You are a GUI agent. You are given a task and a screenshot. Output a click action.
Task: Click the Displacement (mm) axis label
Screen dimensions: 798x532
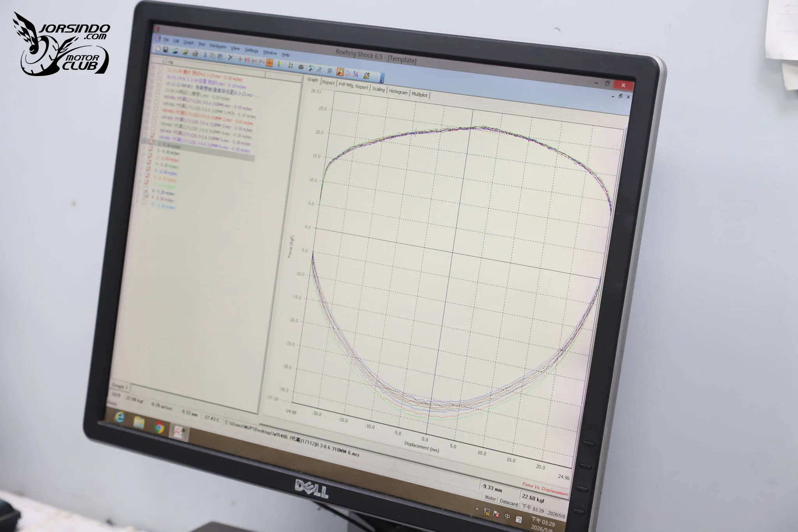[422, 447]
